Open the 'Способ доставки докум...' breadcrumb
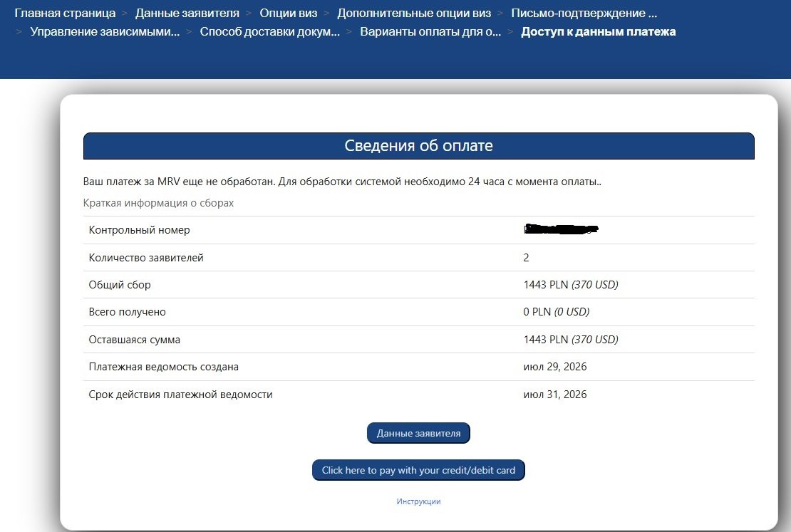791x532 pixels. click(270, 32)
